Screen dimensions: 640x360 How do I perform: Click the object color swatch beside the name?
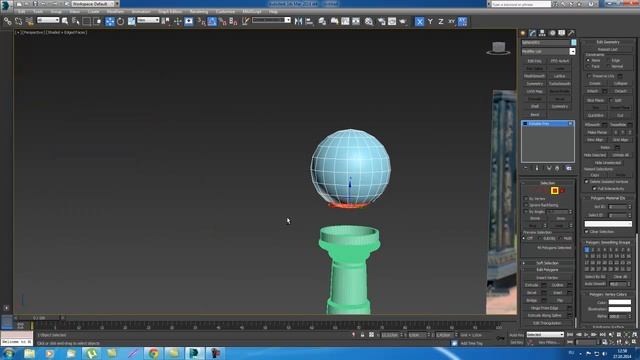click(573, 42)
